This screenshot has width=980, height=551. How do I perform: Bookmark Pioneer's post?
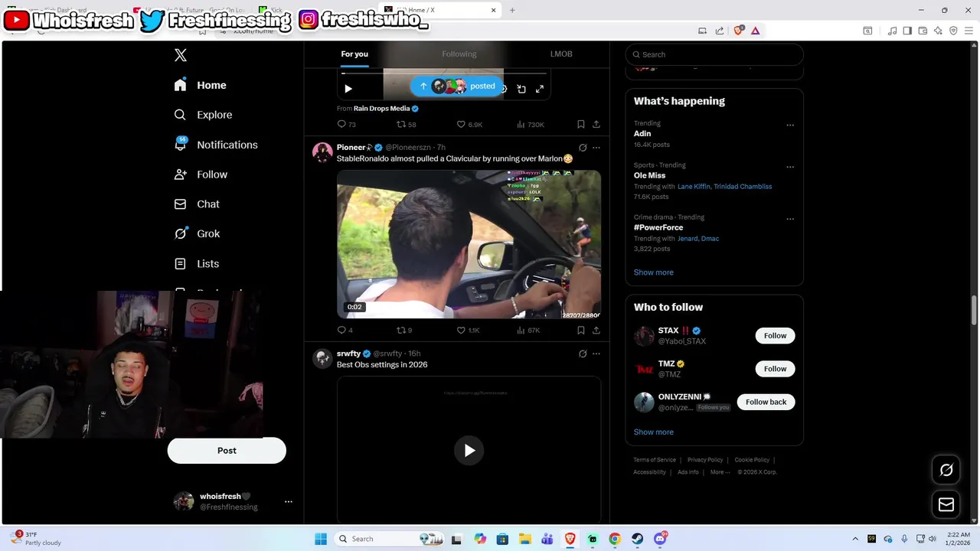[x=581, y=331]
